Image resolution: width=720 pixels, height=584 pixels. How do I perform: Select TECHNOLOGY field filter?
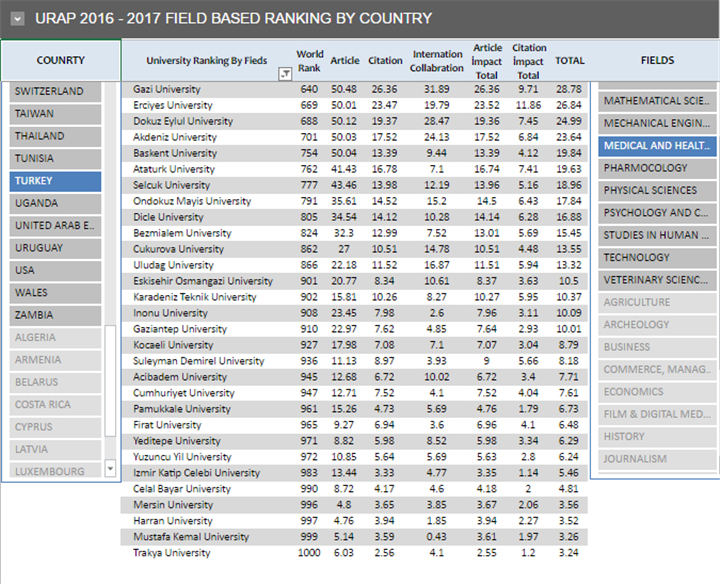pyautogui.click(x=657, y=258)
